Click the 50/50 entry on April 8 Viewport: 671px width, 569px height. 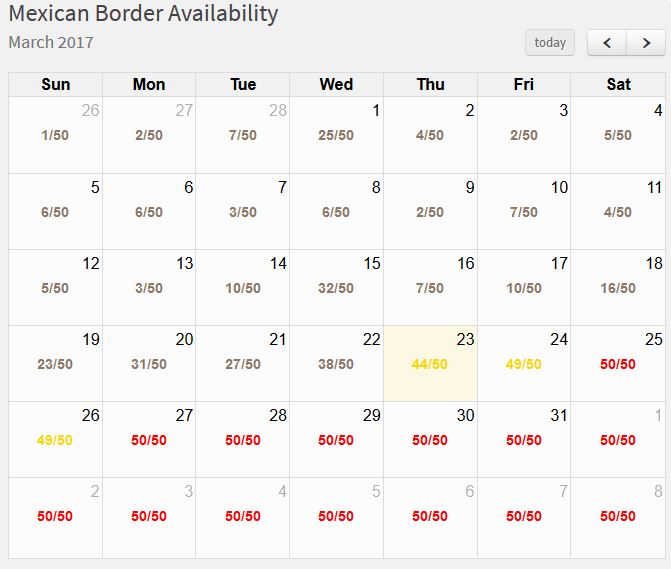click(x=618, y=516)
